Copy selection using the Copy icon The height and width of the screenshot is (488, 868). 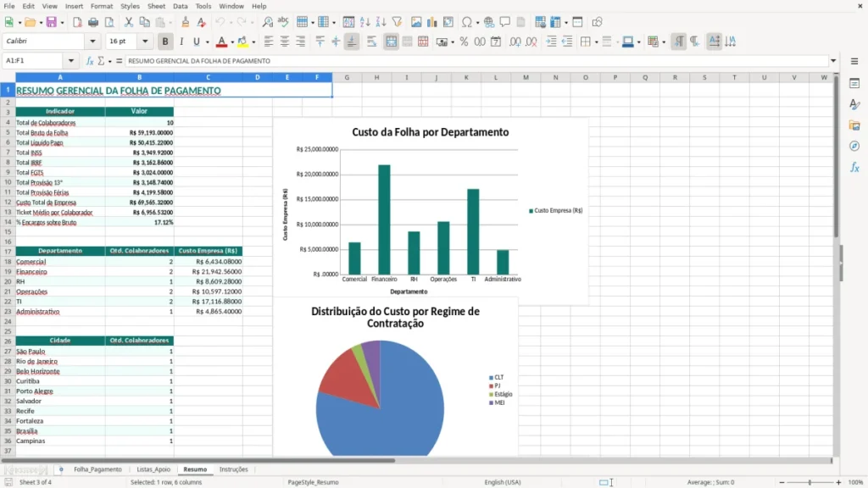[144, 22]
